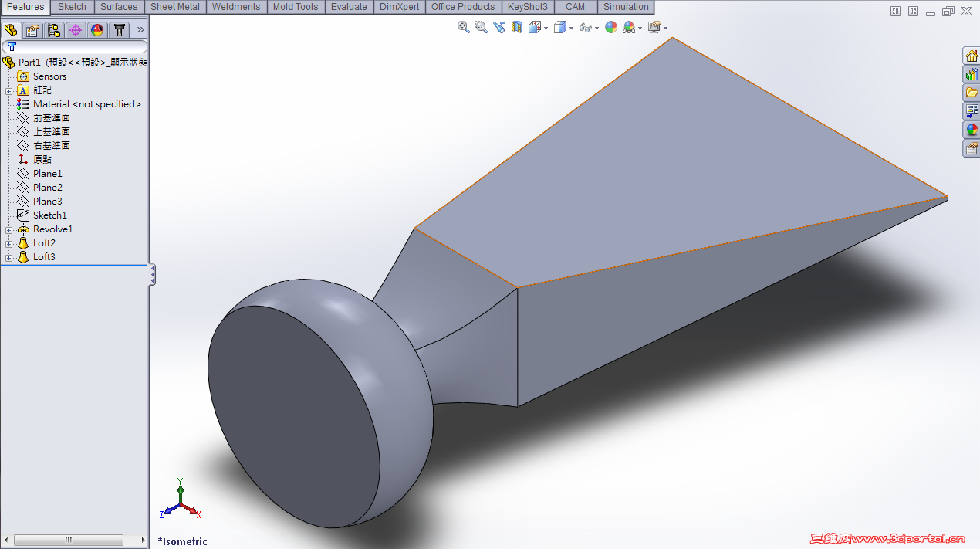
Task: Open the Features tab
Action: (x=25, y=7)
